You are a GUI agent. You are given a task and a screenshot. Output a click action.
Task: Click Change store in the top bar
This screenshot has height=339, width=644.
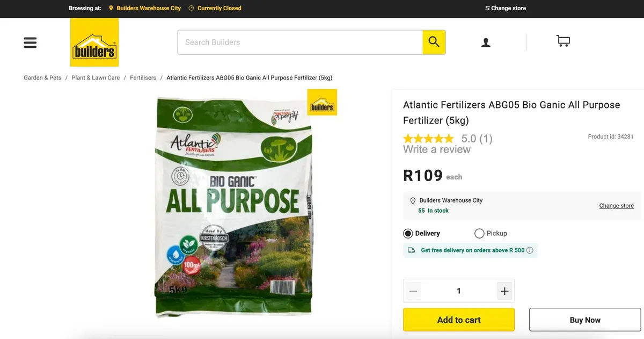[506, 8]
